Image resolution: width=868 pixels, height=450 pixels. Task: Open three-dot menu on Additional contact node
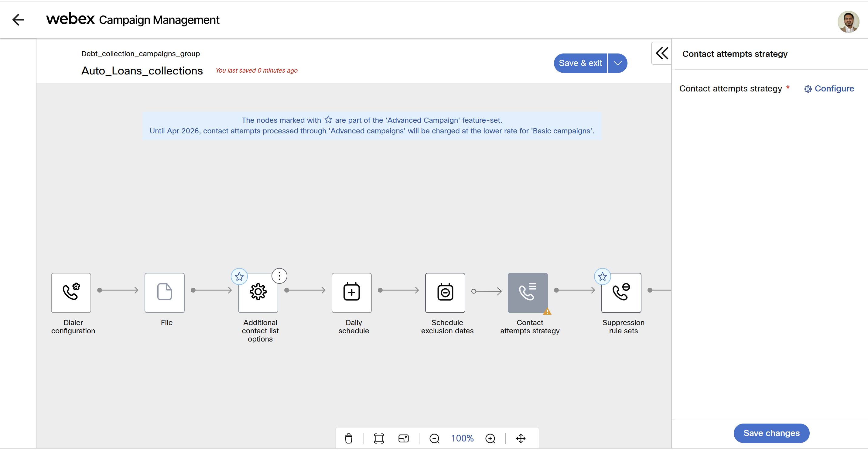click(x=279, y=276)
